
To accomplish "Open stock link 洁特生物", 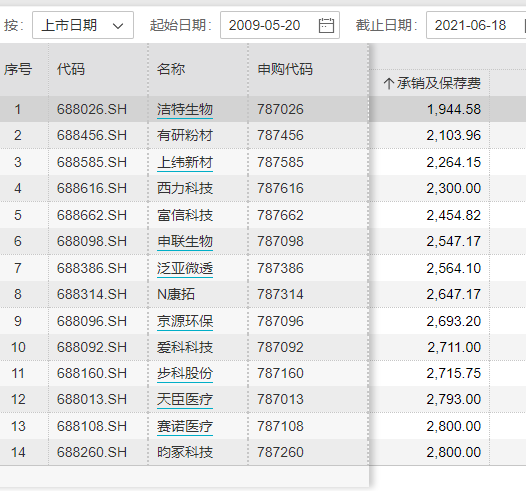I will click(185, 109).
